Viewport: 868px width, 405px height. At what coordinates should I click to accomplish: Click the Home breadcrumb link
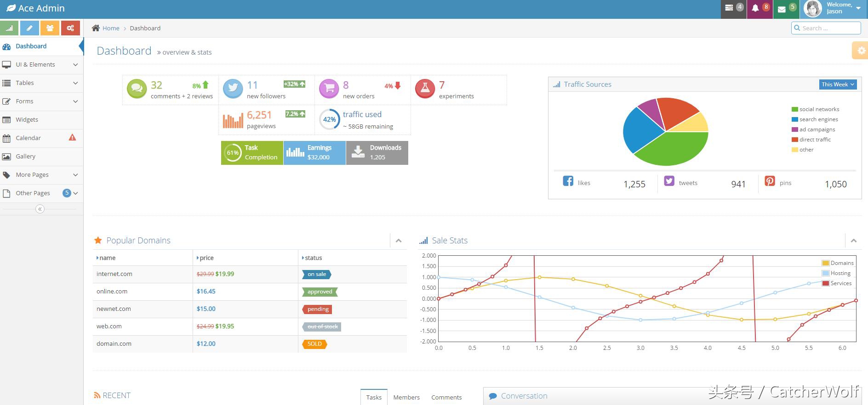click(111, 28)
